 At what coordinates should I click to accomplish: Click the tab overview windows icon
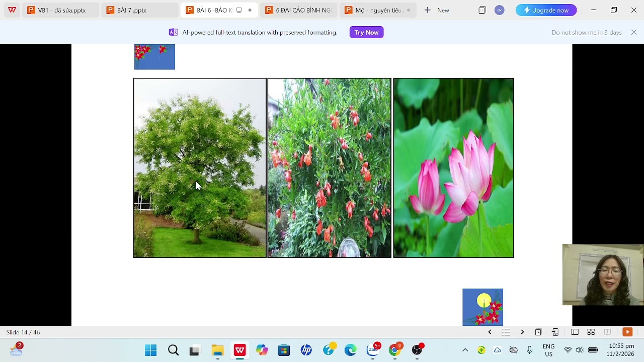tap(482, 10)
